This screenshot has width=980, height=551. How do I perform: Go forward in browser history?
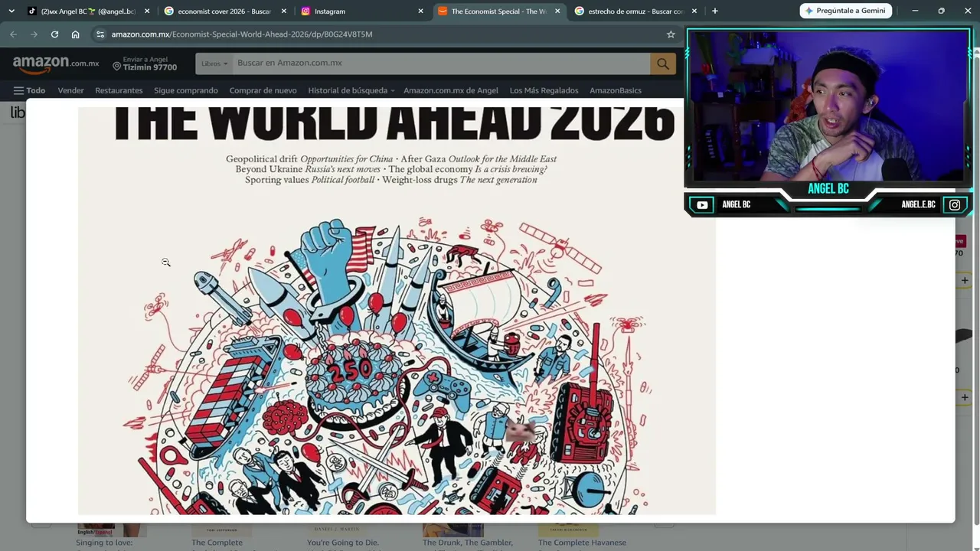(x=34, y=34)
